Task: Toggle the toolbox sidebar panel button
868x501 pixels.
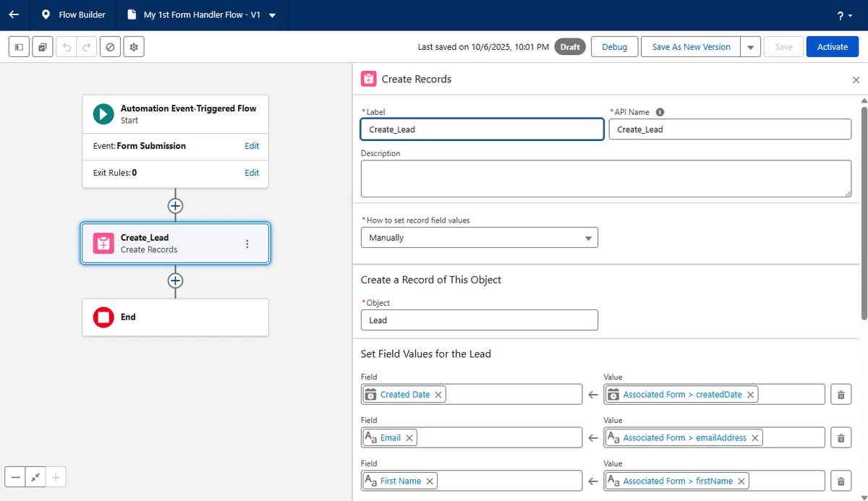Action: tap(19, 47)
